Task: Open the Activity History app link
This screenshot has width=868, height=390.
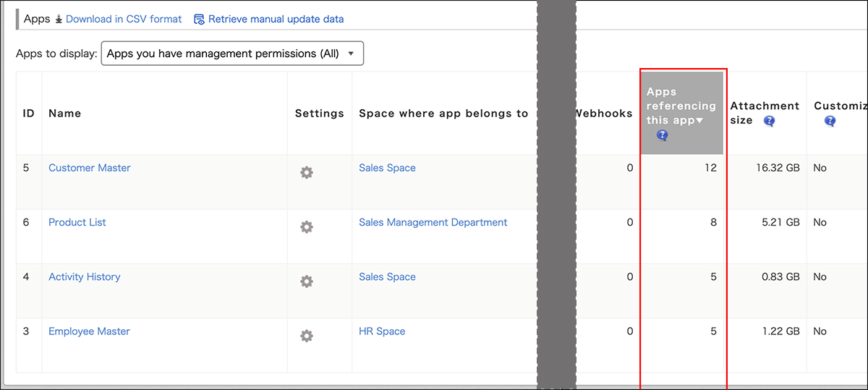Action: pos(85,276)
